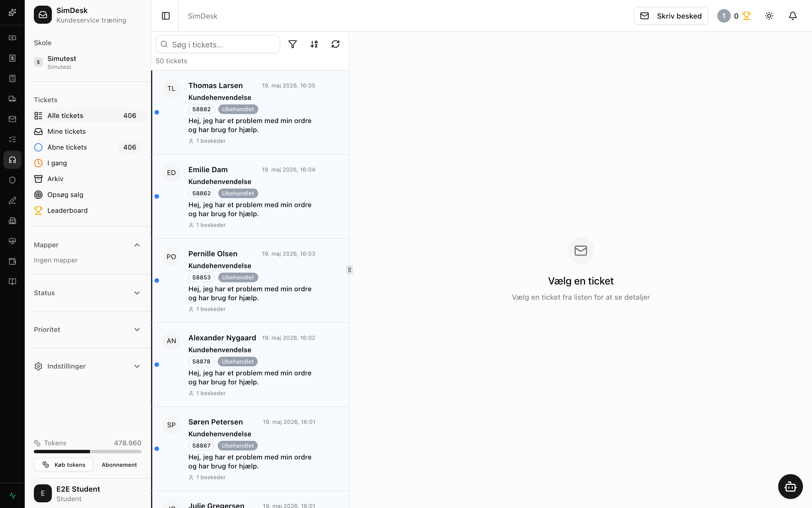Click the Tokens usage progress bar

click(x=88, y=452)
